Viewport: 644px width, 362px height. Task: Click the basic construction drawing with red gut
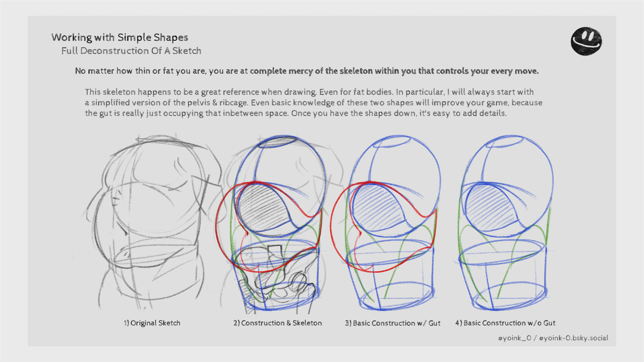point(386,223)
